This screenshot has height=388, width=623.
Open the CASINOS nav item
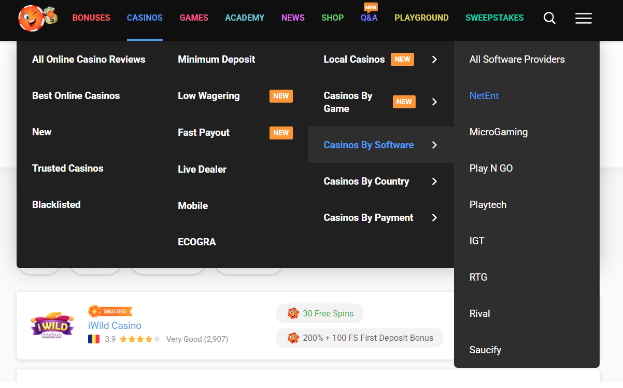[145, 18]
